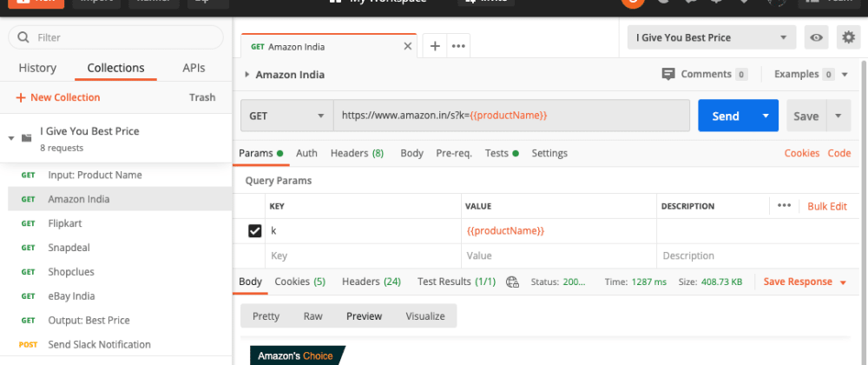The height and width of the screenshot is (365, 868).
Task: Open the request Body tab
Action: 411,154
